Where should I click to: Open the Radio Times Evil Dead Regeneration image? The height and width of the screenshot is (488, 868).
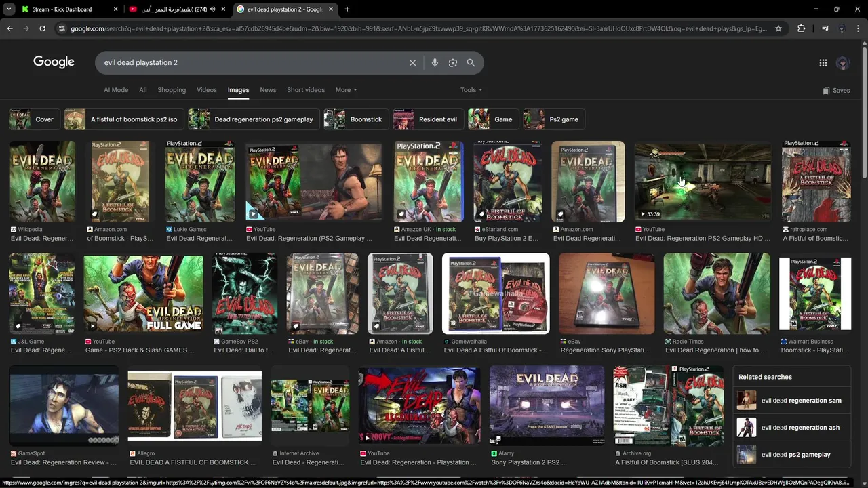(x=717, y=294)
